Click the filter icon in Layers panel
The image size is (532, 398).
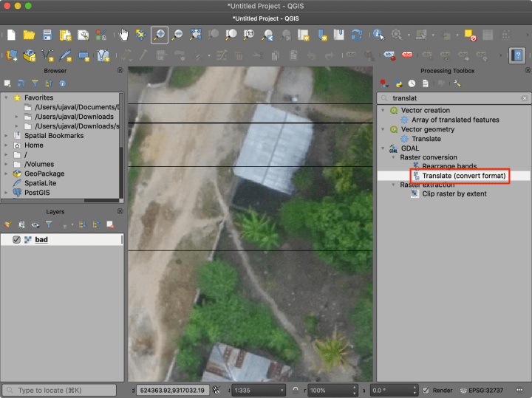tap(49, 224)
